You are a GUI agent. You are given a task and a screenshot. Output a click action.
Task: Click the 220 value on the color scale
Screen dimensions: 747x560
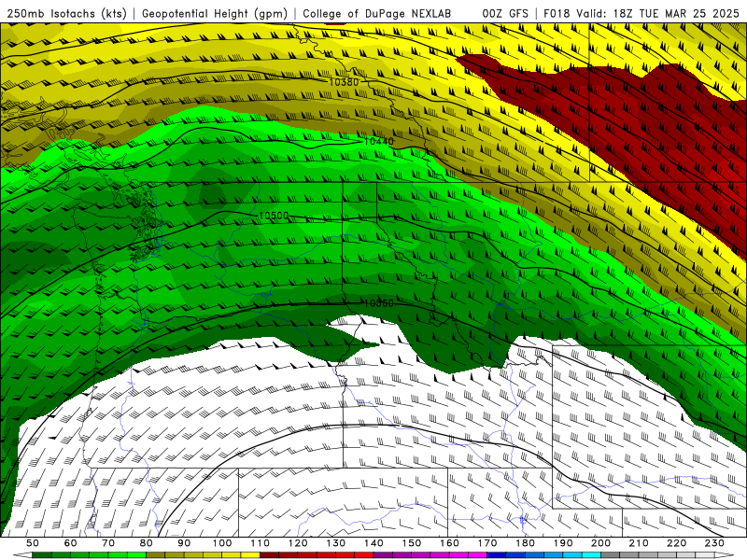676,543
